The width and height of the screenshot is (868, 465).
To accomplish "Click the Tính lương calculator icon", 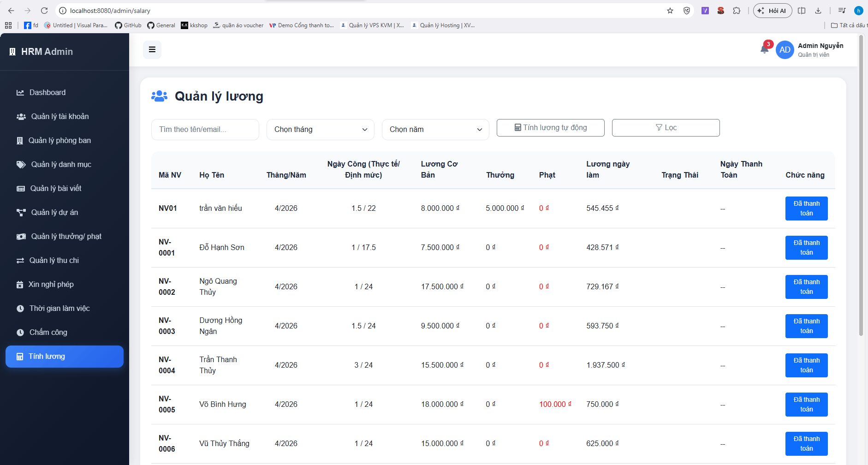I will pyautogui.click(x=20, y=357).
